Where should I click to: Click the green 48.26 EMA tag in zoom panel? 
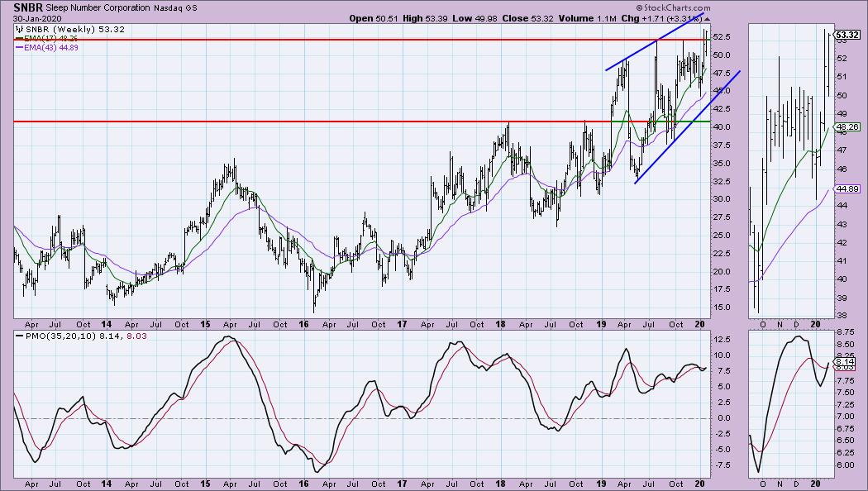847,126
